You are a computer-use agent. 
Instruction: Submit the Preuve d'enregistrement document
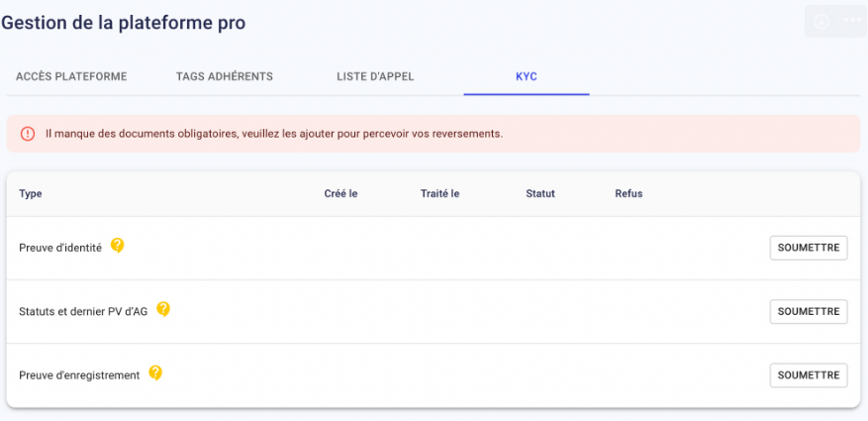[809, 375]
